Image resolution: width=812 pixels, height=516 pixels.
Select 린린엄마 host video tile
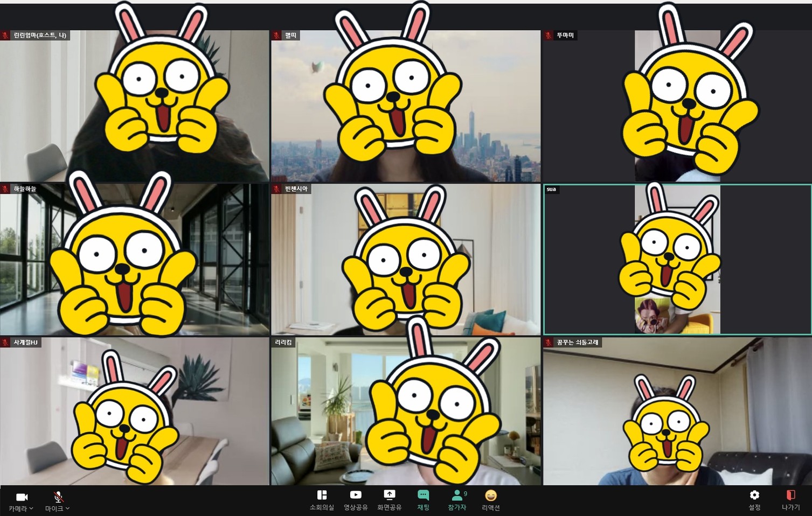coord(134,106)
